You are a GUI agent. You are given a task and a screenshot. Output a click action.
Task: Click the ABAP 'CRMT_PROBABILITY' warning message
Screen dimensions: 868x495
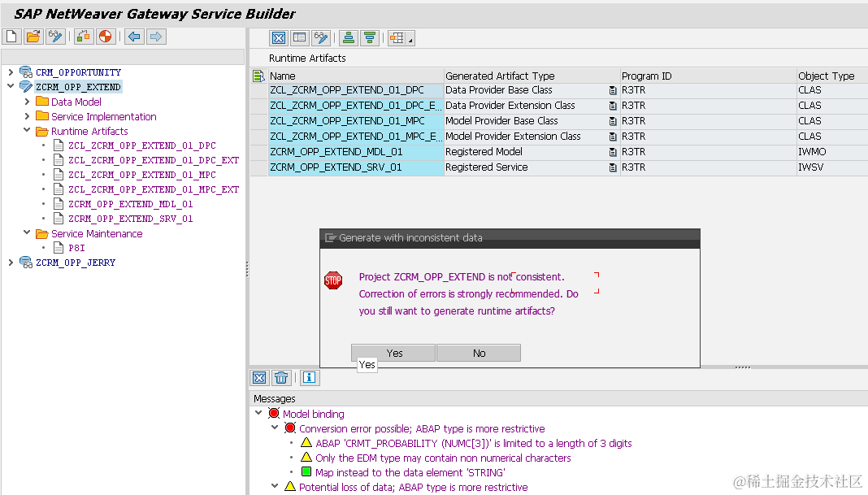473,443
